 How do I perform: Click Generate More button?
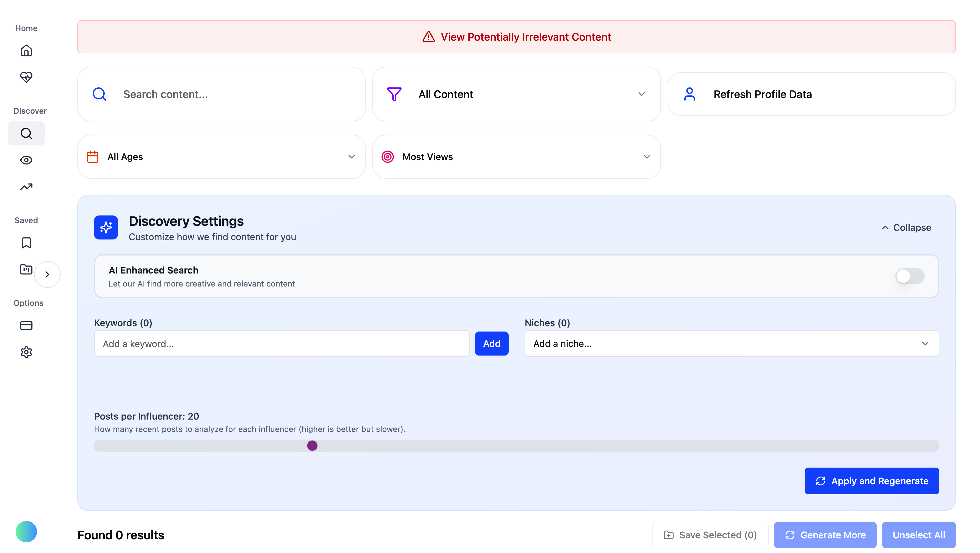tap(825, 535)
